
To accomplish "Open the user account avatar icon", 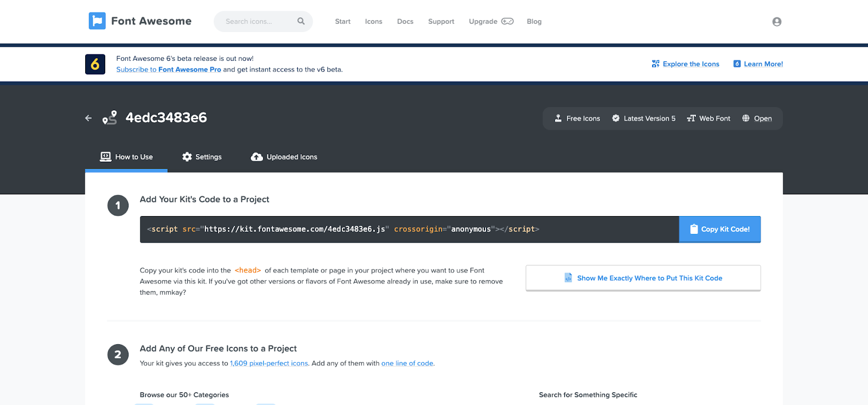I will 777,22.
